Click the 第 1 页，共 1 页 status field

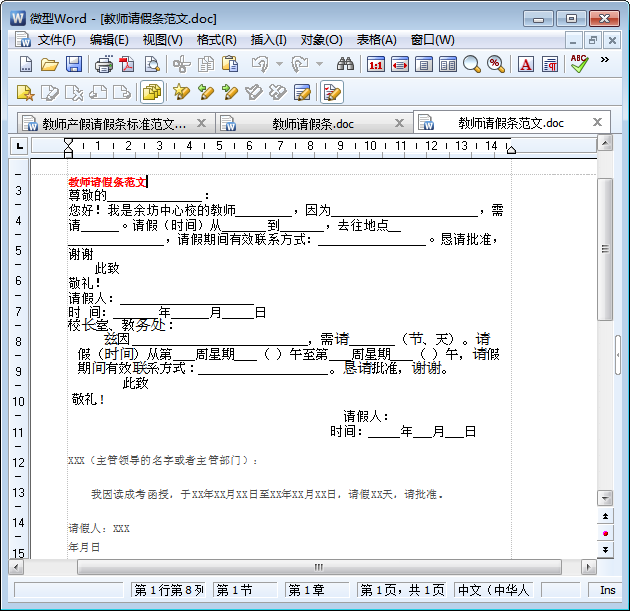(x=402, y=590)
